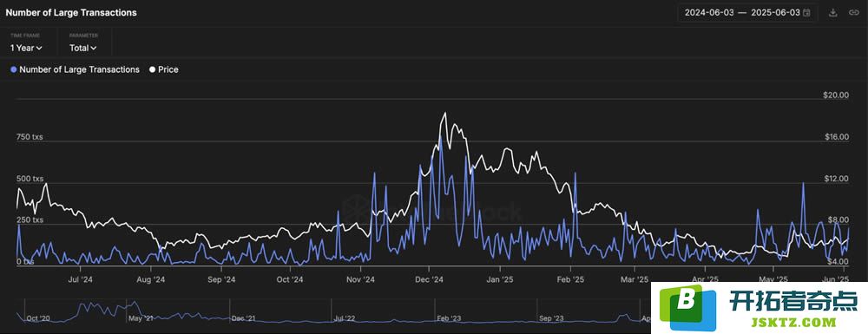Click Oct '20 on the overview navigator

coord(38,318)
